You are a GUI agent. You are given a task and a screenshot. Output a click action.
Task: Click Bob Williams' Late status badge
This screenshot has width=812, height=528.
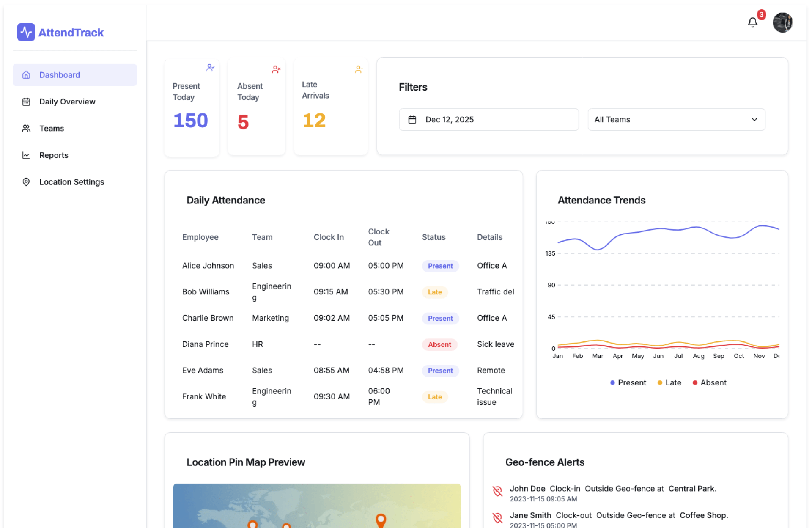pyautogui.click(x=434, y=292)
